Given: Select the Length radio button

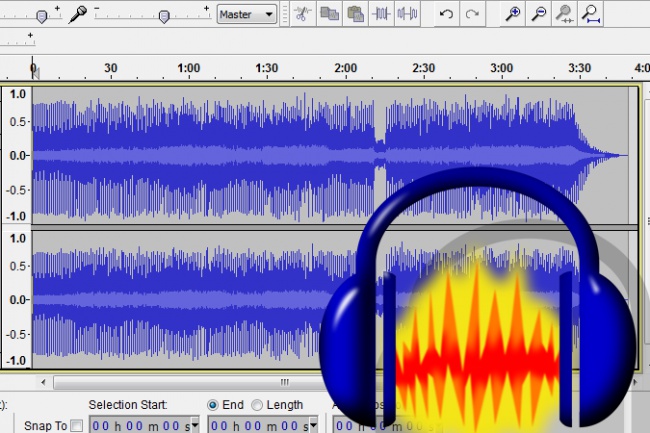Looking at the screenshot, I should click(257, 405).
